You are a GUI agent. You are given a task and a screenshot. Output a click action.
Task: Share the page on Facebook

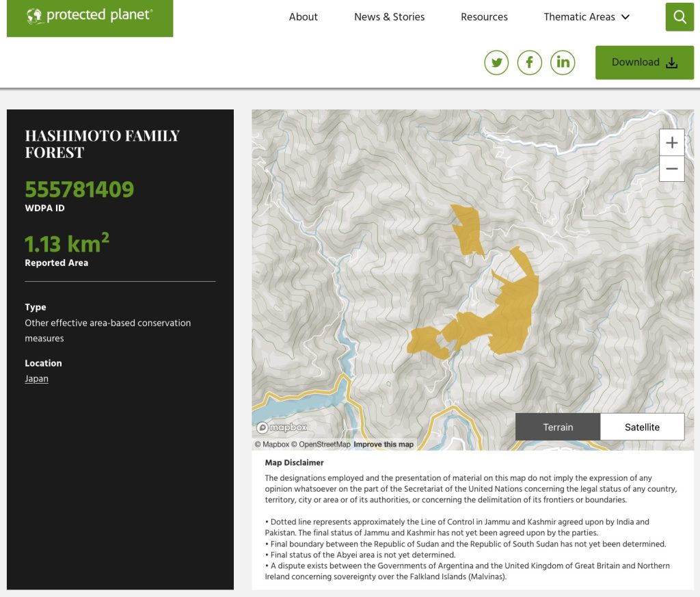pos(530,62)
